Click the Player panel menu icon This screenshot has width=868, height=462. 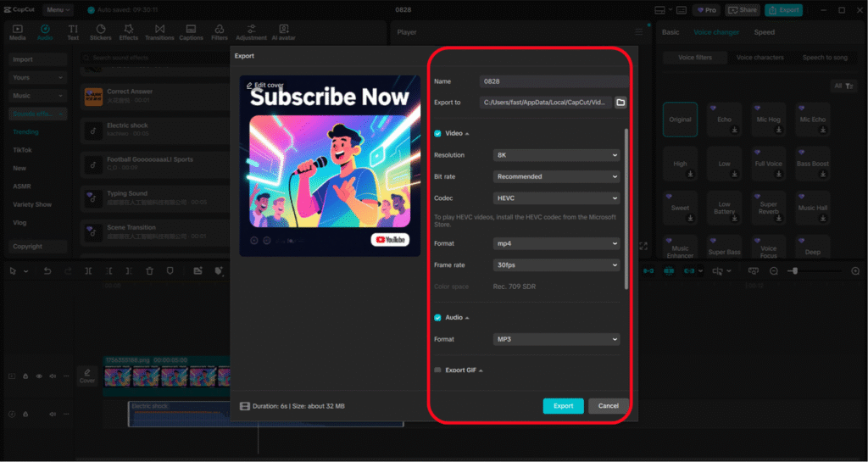coord(639,33)
